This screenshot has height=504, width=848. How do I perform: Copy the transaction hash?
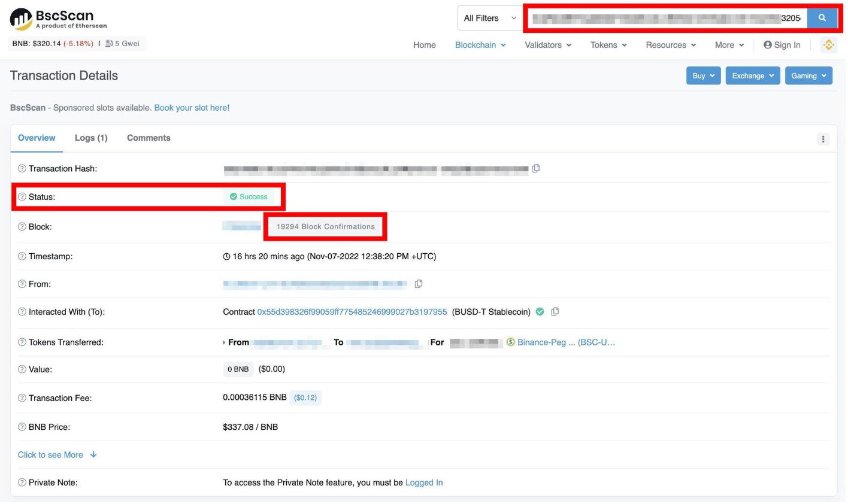[537, 169]
